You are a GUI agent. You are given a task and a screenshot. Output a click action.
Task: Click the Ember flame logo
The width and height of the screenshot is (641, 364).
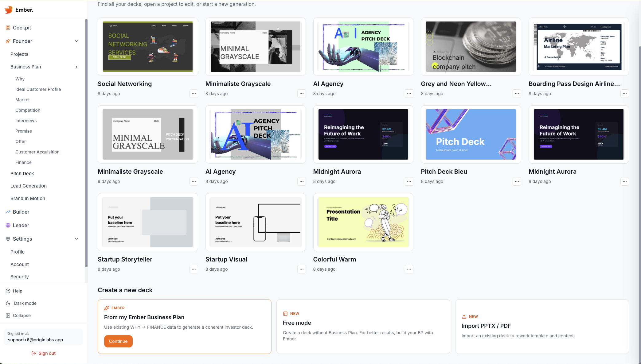[8, 10]
